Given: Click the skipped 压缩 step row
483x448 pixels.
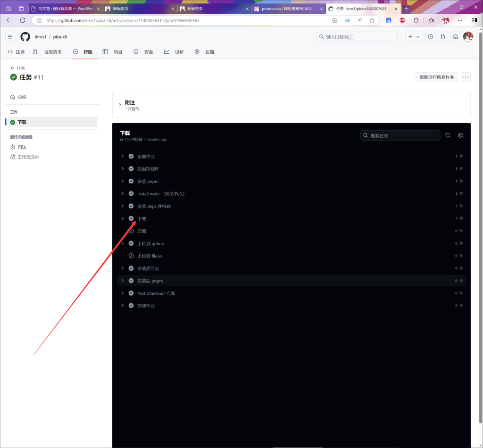Looking at the screenshot, I should click(291, 231).
